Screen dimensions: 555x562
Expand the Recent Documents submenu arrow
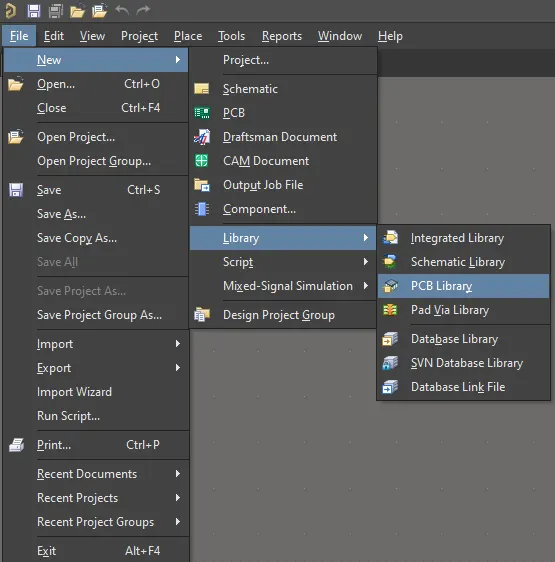pyautogui.click(x=178, y=474)
